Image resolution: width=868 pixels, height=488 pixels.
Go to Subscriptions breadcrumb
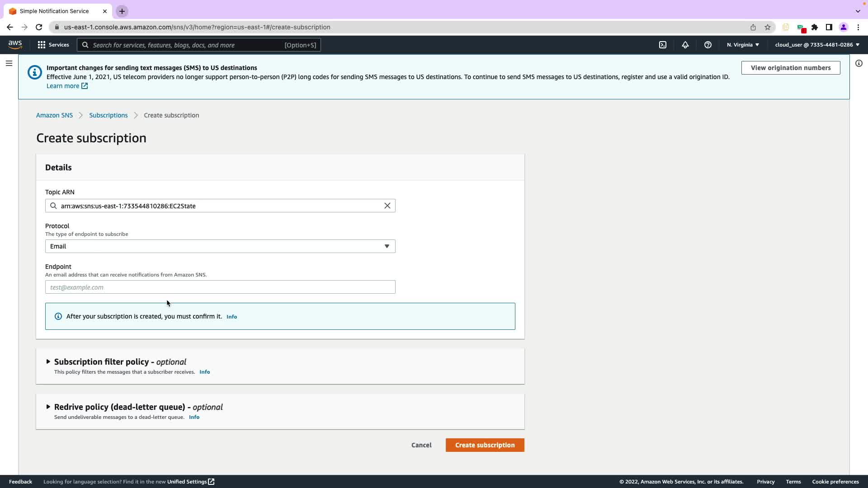(108, 115)
